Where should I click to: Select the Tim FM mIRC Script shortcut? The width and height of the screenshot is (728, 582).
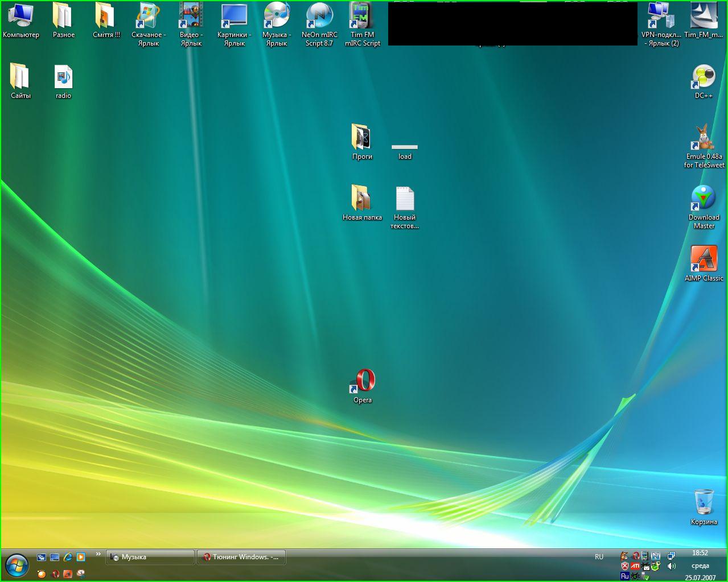point(362,16)
